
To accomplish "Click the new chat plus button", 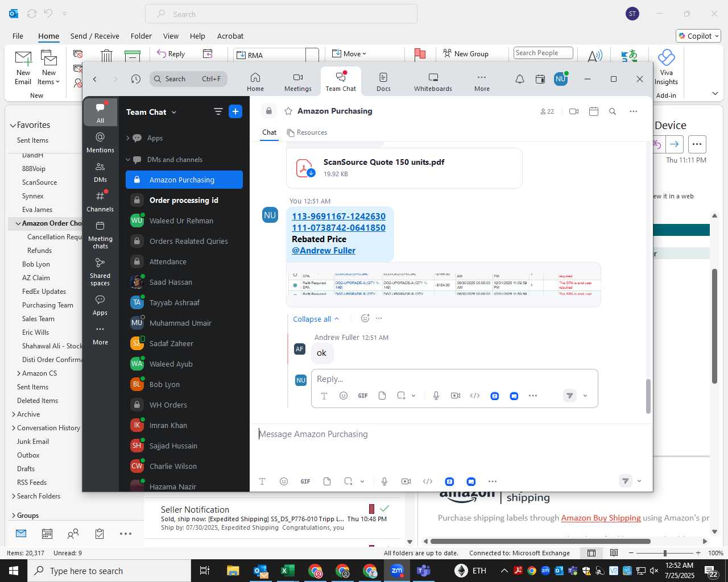I will coord(235,111).
